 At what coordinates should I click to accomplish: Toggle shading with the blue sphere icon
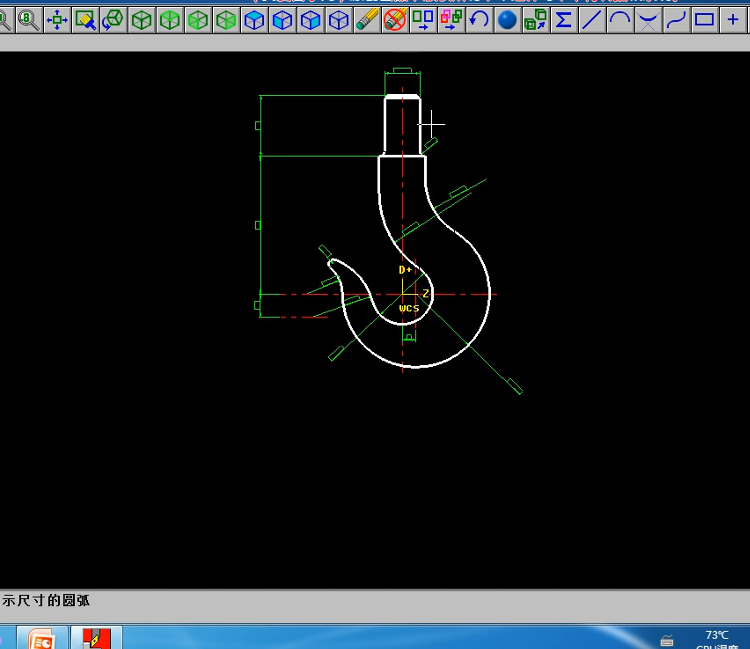click(x=507, y=19)
